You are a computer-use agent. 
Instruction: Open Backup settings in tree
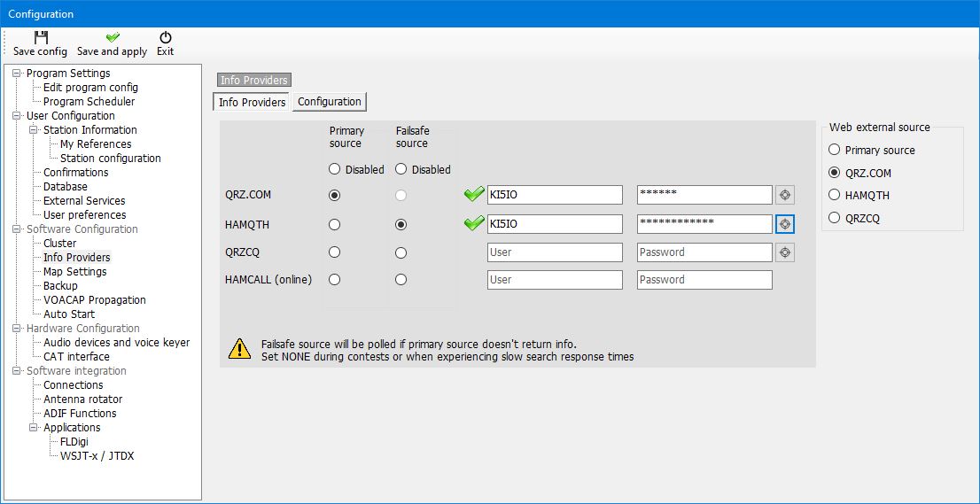60,286
